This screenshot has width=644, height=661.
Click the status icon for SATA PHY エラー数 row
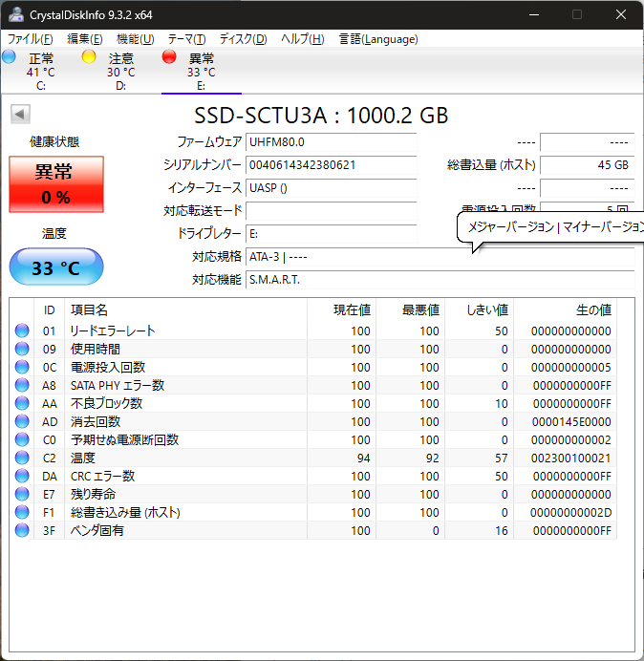22,385
